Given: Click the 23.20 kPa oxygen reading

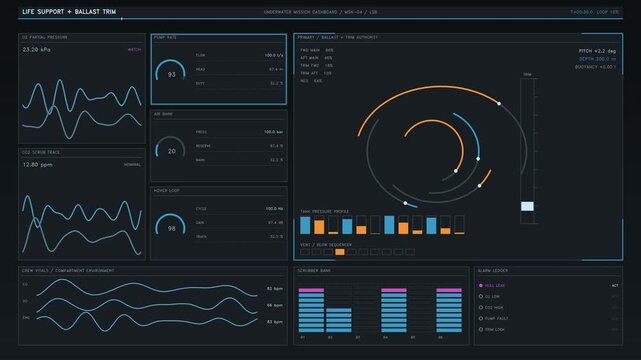Looking at the screenshot, I should click(36, 49).
